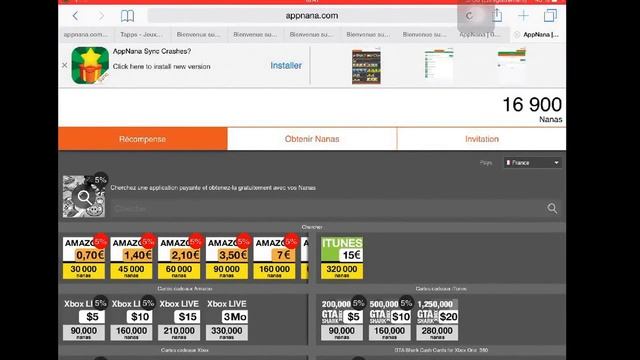Go back with Safari back arrow
Image resolution: width=640 pixels, height=360 pixels.
point(75,16)
